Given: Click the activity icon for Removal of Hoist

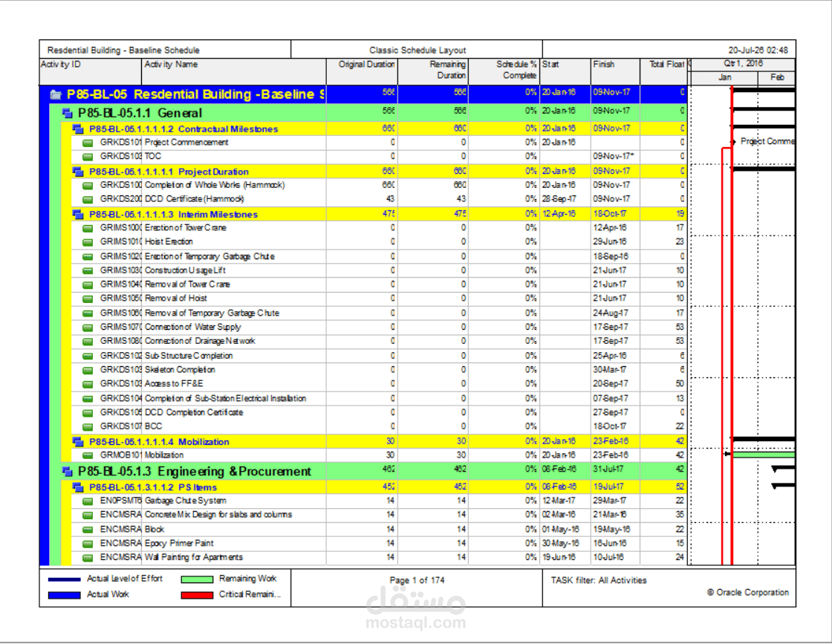Looking at the screenshot, I should (88, 299).
